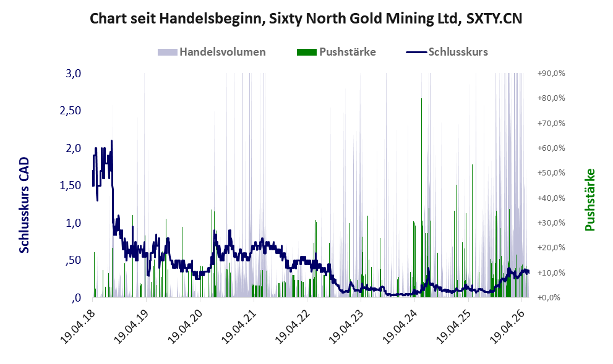Click the 2,0 left-axis value

73,148
